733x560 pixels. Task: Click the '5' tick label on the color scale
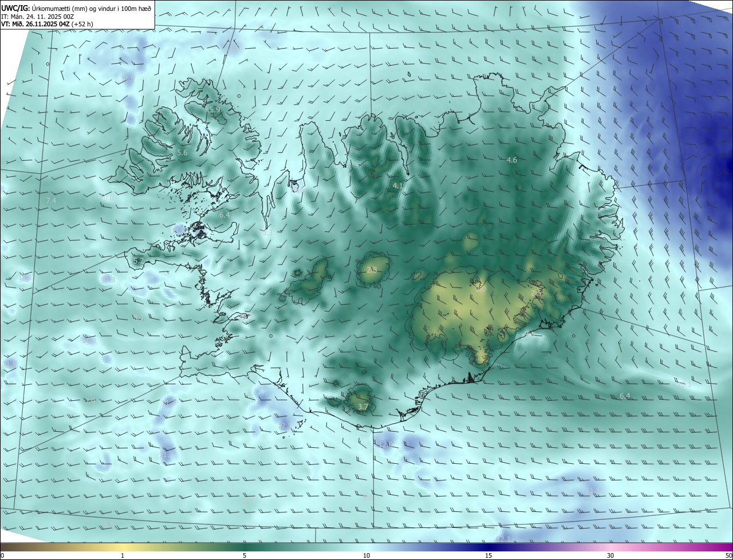245,555
